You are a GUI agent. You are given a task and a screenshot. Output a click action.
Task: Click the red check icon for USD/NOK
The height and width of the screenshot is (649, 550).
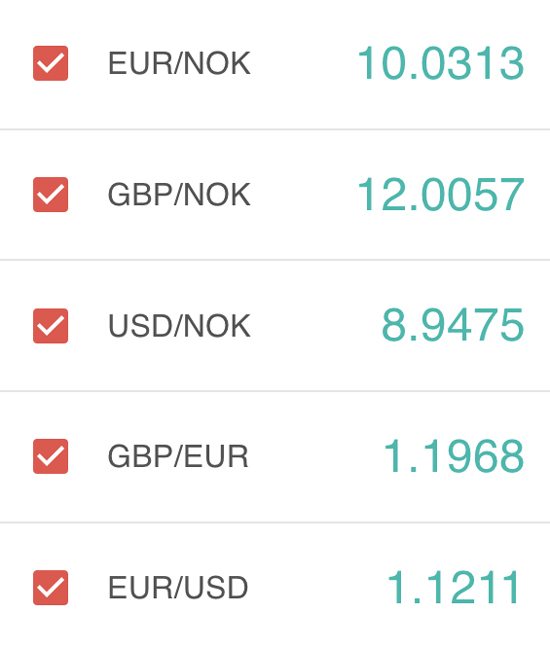50,326
